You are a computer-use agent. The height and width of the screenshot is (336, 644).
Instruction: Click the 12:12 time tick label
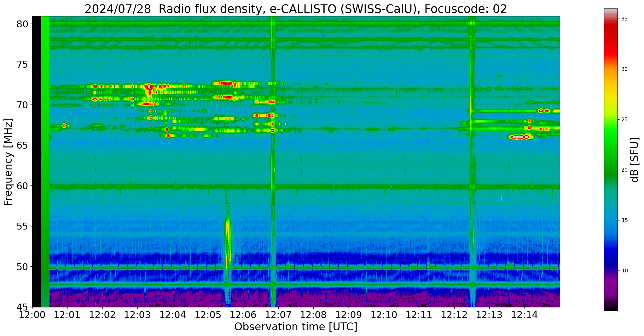click(x=454, y=315)
